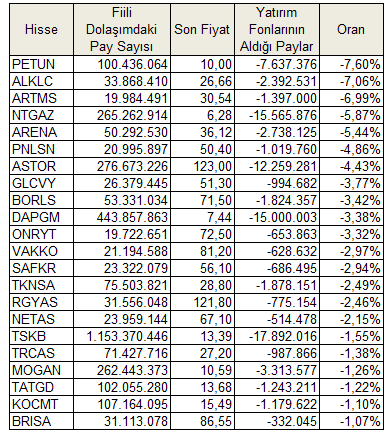Screen dimensions: 387x434
Task: Click the Hisse column header
Action: click(x=41, y=30)
